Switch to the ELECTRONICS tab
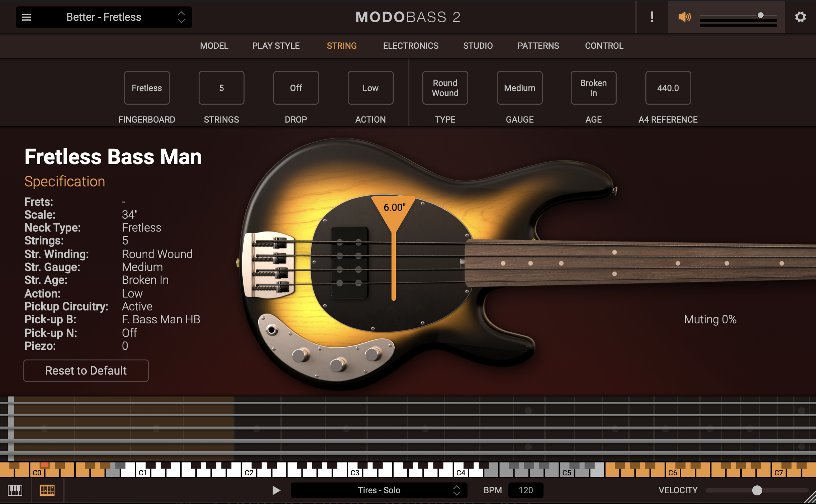The height and width of the screenshot is (504, 816). click(411, 46)
